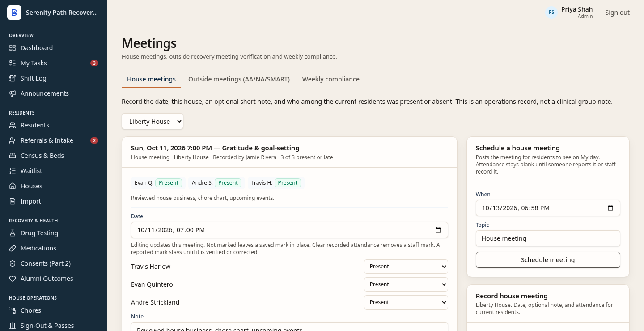Change Evan Quintero's attendance dropdown

(x=406, y=284)
